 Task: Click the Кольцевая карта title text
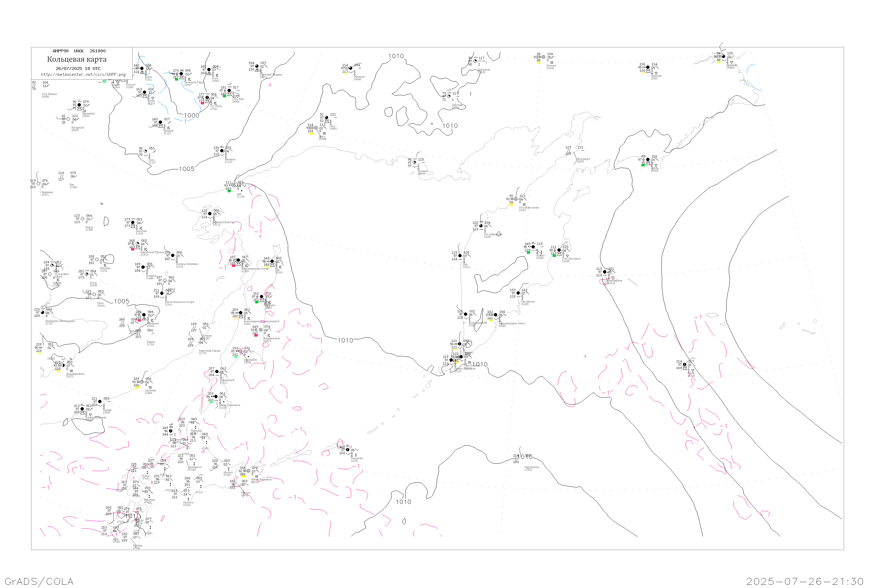coord(77,59)
